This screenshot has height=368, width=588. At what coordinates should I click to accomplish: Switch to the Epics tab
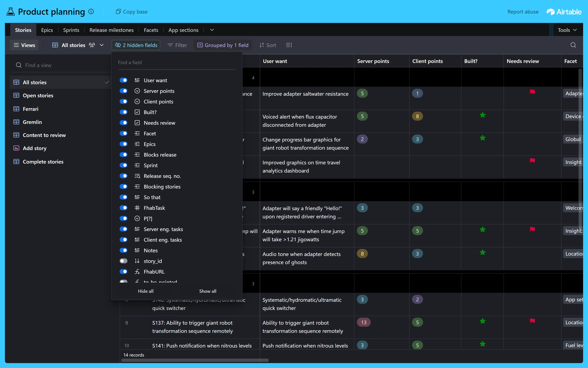click(47, 30)
